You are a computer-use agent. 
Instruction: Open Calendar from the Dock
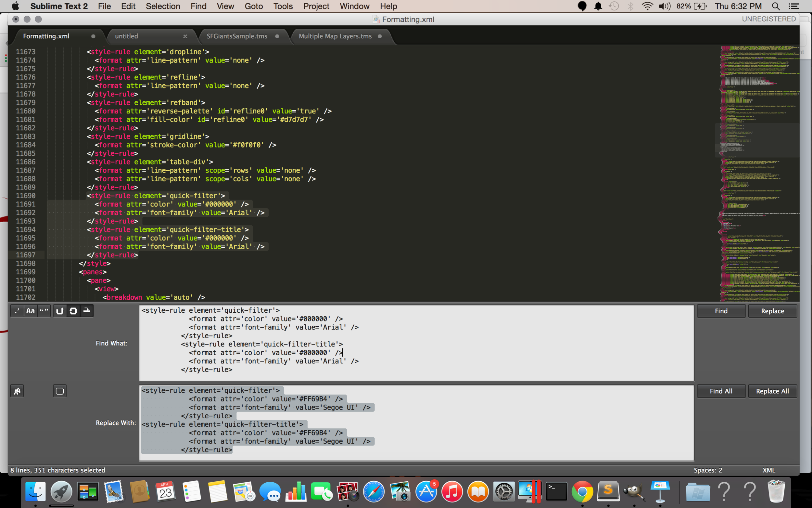click(x=166, y=491)
